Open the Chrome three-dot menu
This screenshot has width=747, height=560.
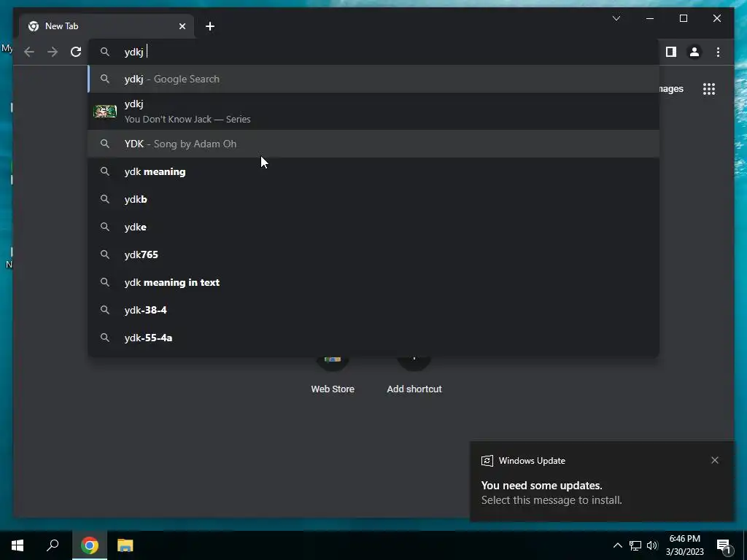click(718, 52)
